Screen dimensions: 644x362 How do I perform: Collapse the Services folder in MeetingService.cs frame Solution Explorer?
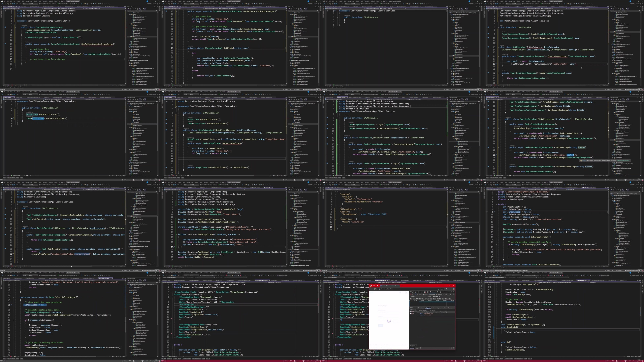tap(613, 140)
